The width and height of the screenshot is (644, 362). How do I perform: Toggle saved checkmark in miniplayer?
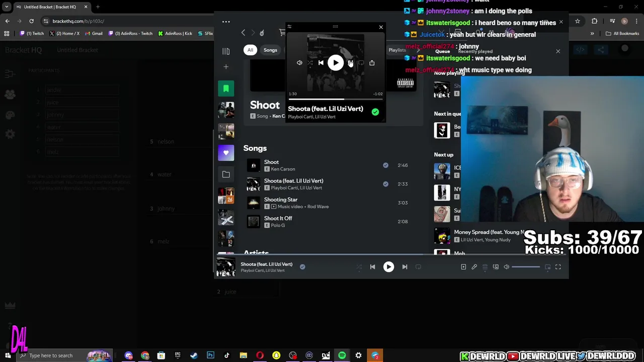pyautogui.click(x=375, y=112)
